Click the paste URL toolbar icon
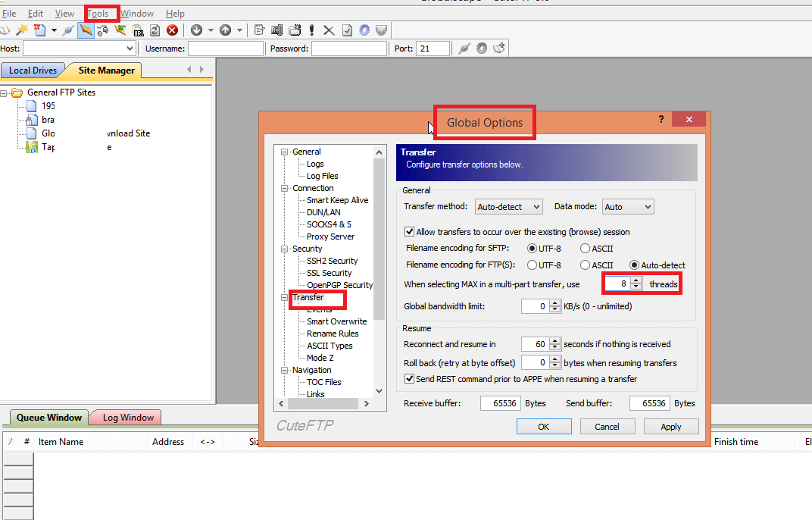812x520 pixels. coord(136,30)
